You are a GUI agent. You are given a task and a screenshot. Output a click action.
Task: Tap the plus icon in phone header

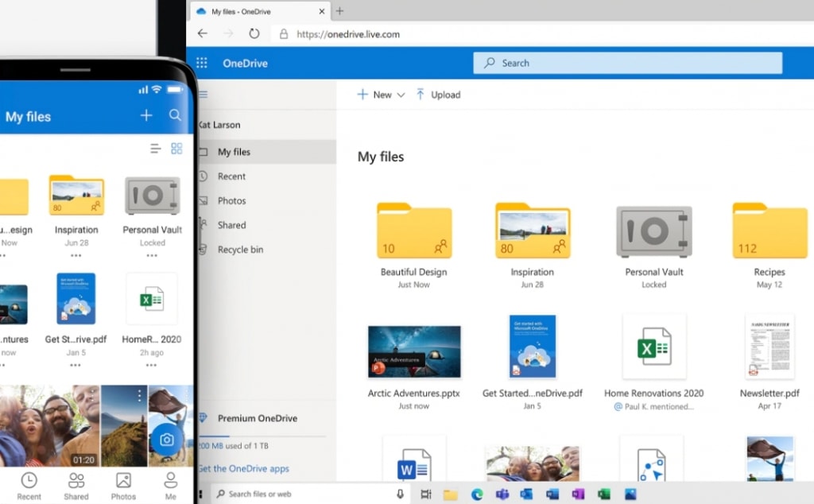(x=146, y=115)
